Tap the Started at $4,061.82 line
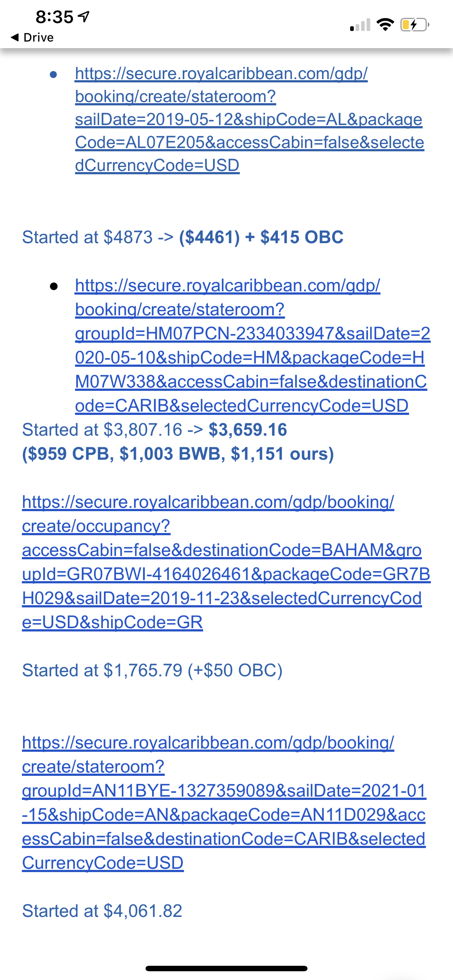 pos(102,911)
